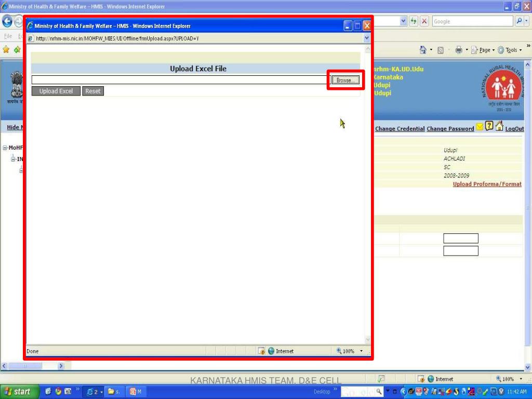Collapse the MoHFW tree node
This screenshot has width=532, height=399.
tap(5, 148)
